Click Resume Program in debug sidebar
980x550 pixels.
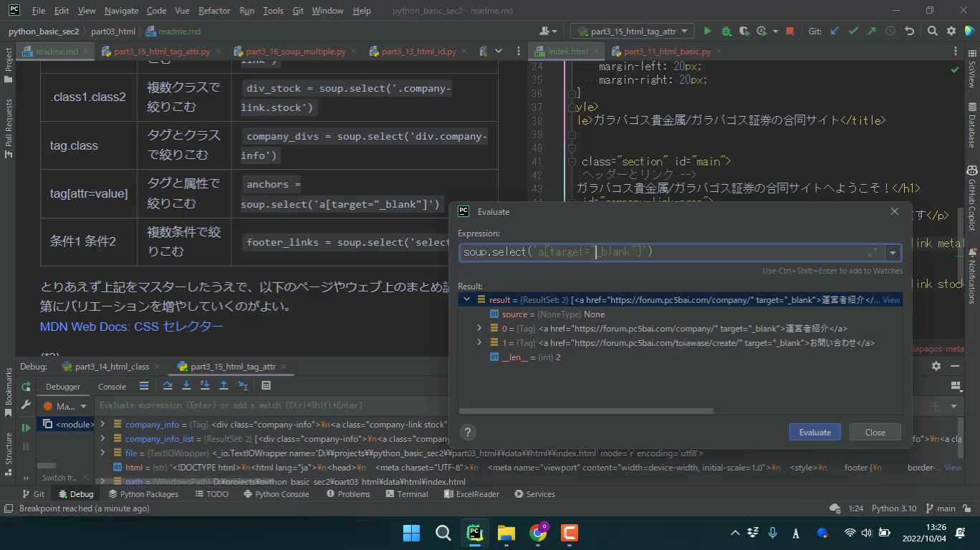click(27, 428)
